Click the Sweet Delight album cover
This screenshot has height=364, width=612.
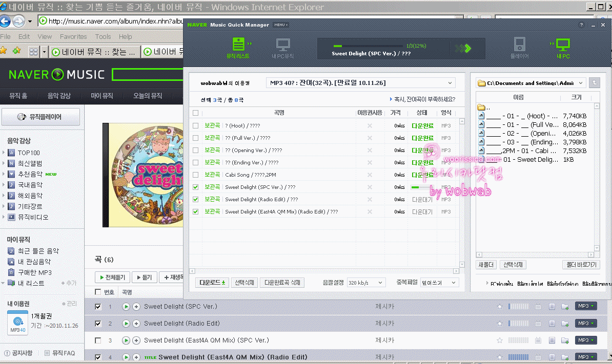coord(143,175)
